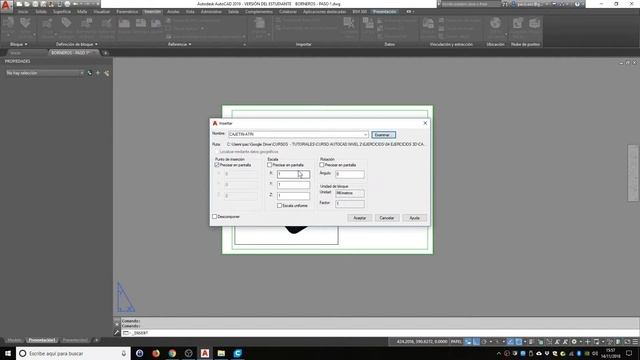Click the Save icon in quick access toolbar
Viewport: 640px width, 360px height.
(35, 4)
